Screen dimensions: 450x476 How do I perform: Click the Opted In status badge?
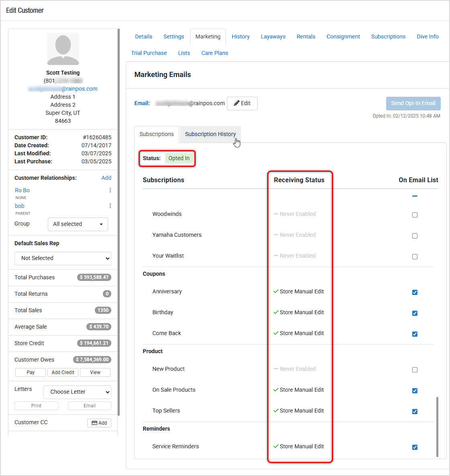coord(179,158)
